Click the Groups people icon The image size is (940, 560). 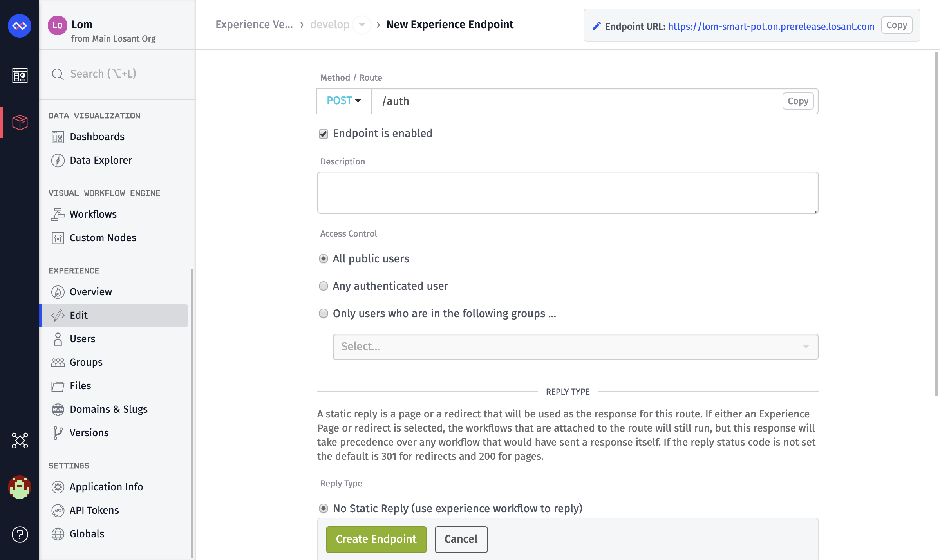[x=58, y=363]
